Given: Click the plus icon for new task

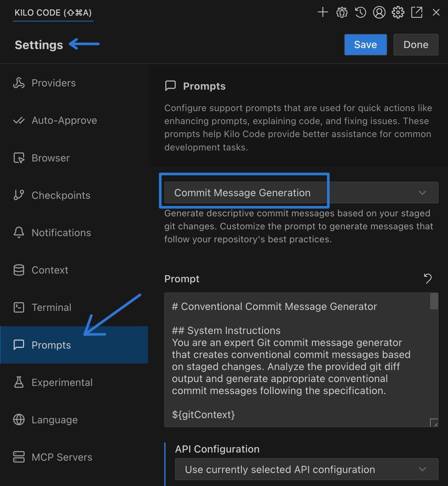Looking at the screenshot, I should coord(323,12).
